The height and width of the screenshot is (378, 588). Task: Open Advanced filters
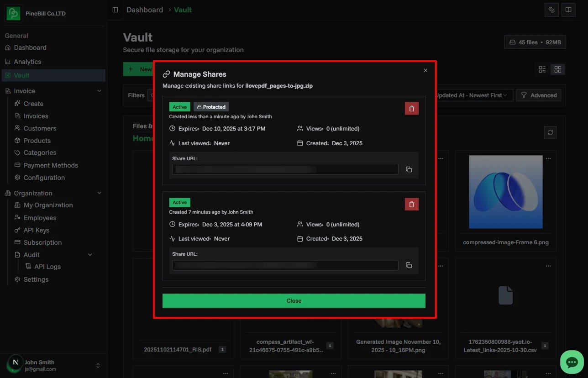539,95
